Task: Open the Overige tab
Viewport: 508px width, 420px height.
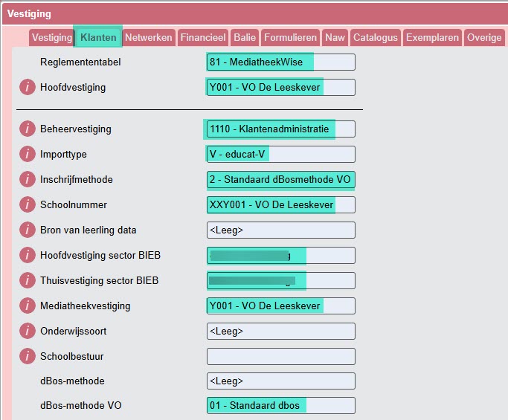Action: tap(484, 38)
